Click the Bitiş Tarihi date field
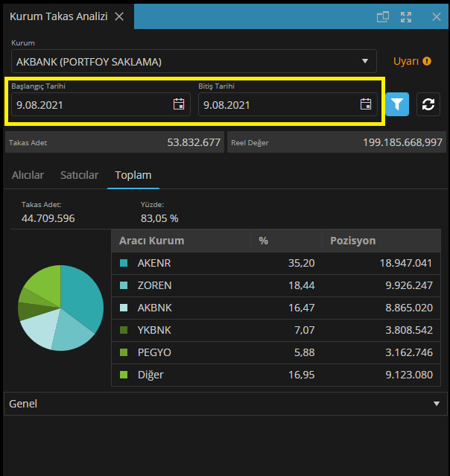Viewport: 450px width, 476px height. click(288, 104)
